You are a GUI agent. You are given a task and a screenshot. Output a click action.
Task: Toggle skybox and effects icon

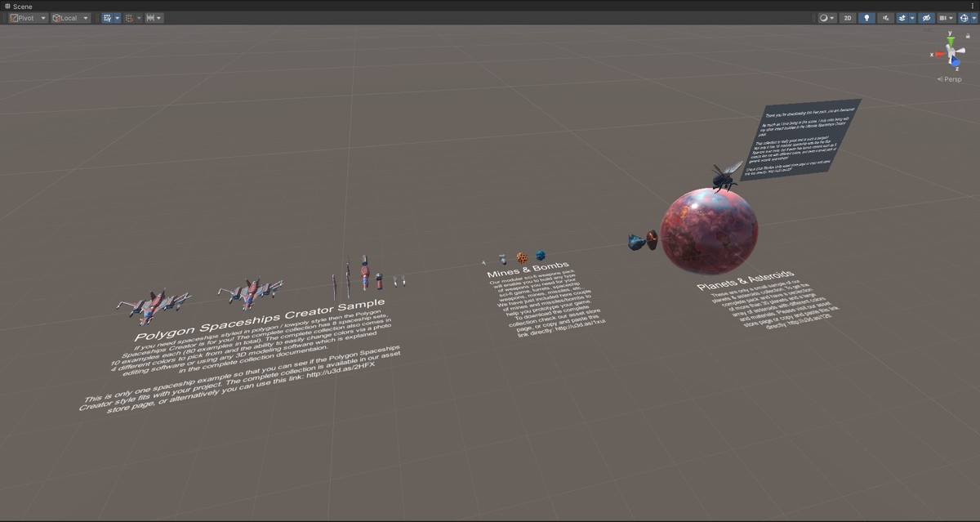click(902, 18)
